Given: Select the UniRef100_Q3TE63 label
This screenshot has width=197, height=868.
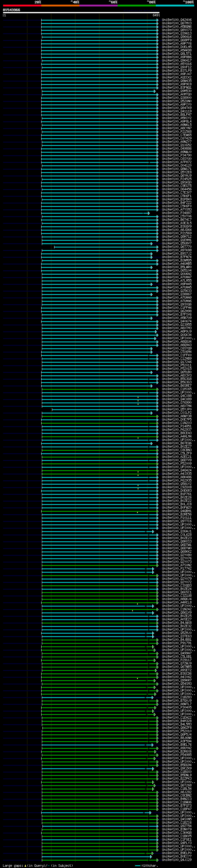Looking at the screenshot, I should 177,636.
